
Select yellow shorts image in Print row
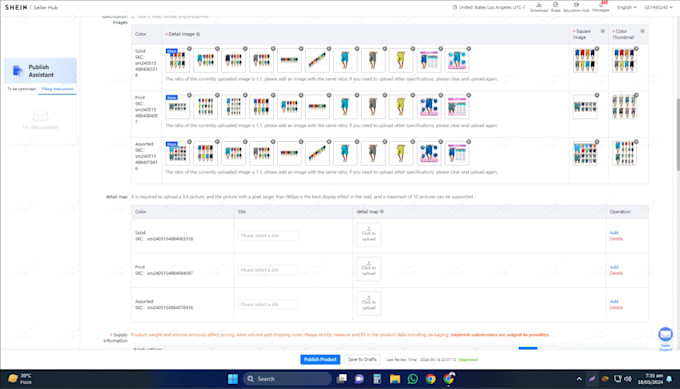tap(401, 107)
